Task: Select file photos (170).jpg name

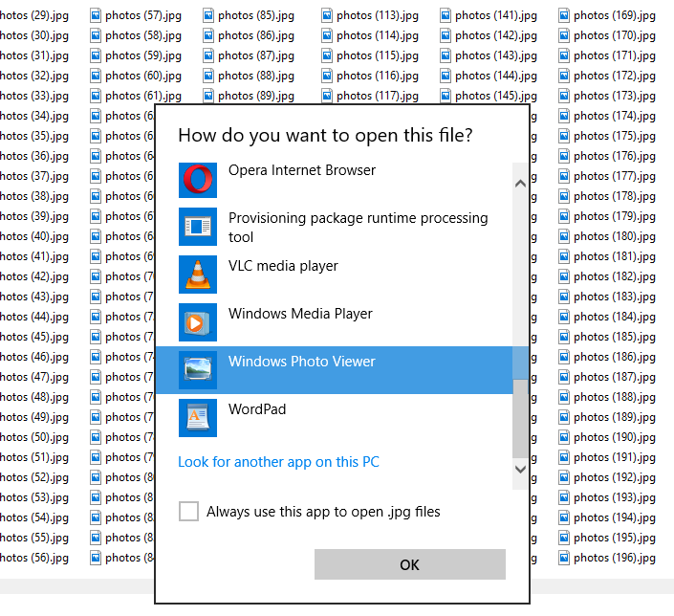Action: click(x=615, y=35)
